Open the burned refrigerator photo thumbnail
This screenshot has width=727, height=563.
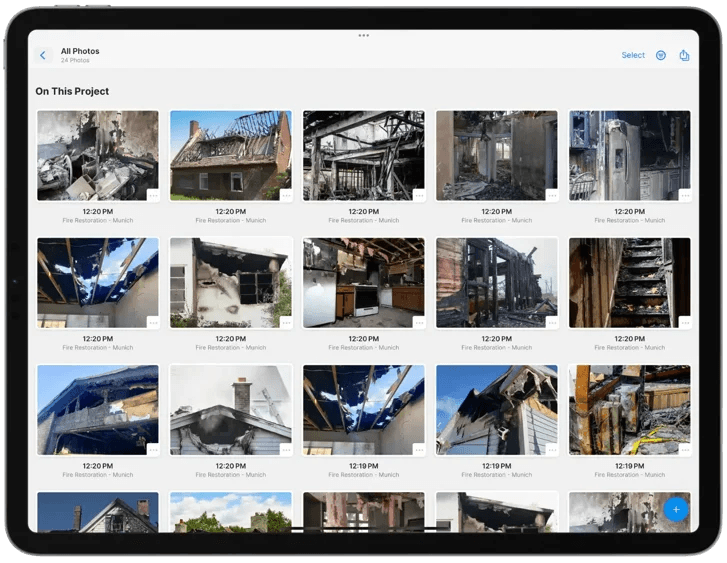point(630,155)
